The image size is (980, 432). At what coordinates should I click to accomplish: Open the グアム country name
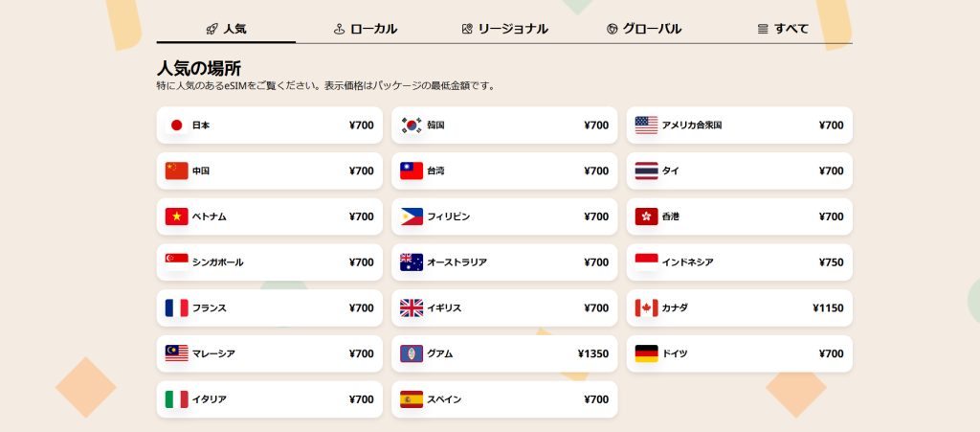[x=439, y=353]
